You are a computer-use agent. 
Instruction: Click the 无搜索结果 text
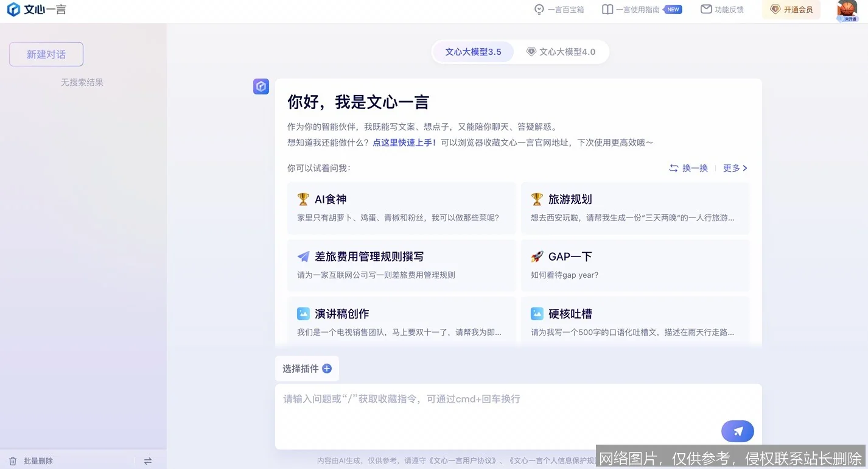[82, 82]
